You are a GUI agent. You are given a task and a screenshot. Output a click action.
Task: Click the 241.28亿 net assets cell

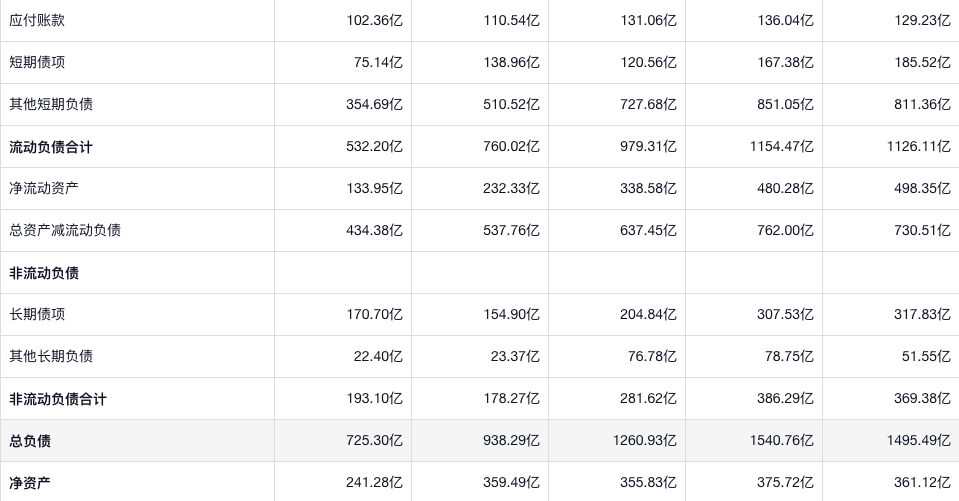374,483
